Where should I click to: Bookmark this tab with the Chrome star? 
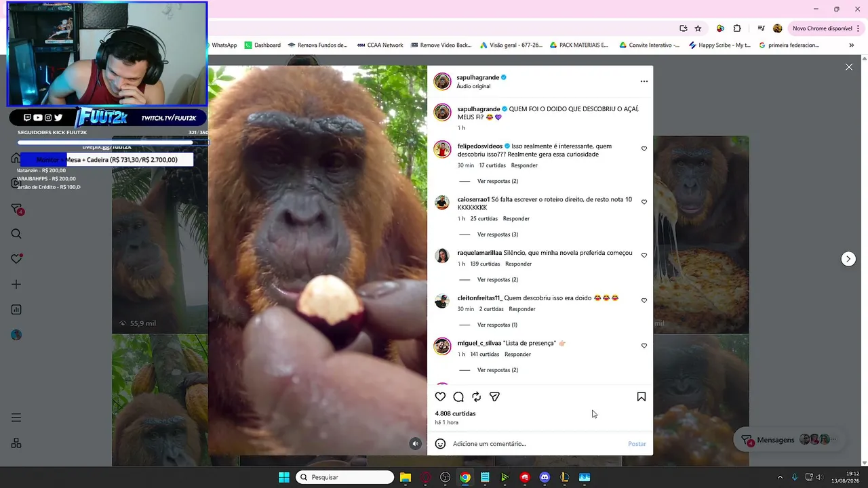(x=698, y=28)
